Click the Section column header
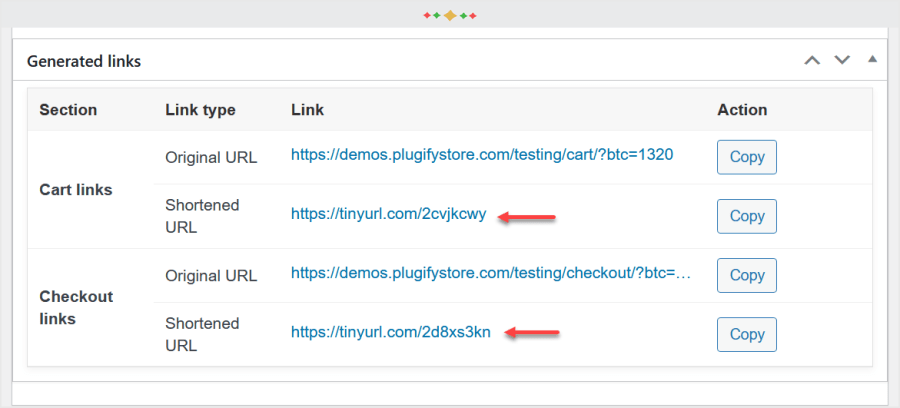This screenshot has width=900, height=408. pyautogui.click(x=69, y=110)
